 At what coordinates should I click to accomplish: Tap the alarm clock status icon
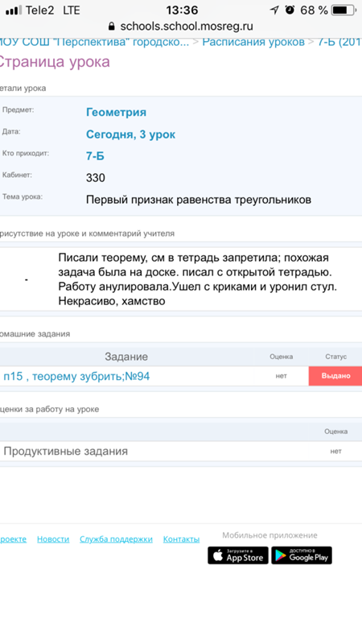pyautogui.click(x=290, y=10)
